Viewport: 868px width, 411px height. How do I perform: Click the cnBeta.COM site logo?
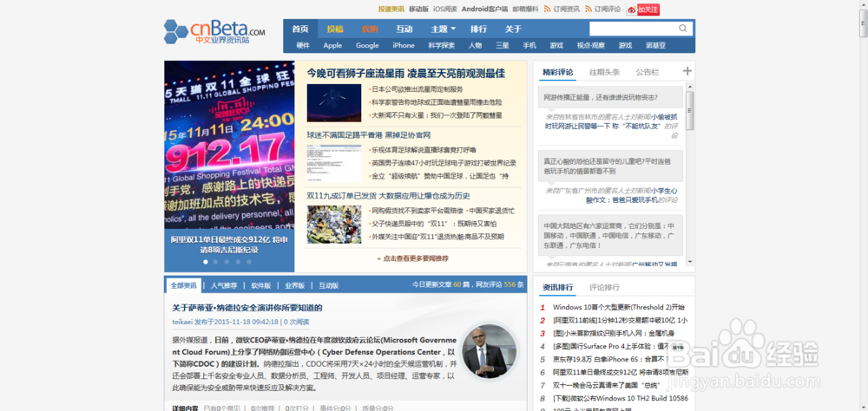pos(214,32)
